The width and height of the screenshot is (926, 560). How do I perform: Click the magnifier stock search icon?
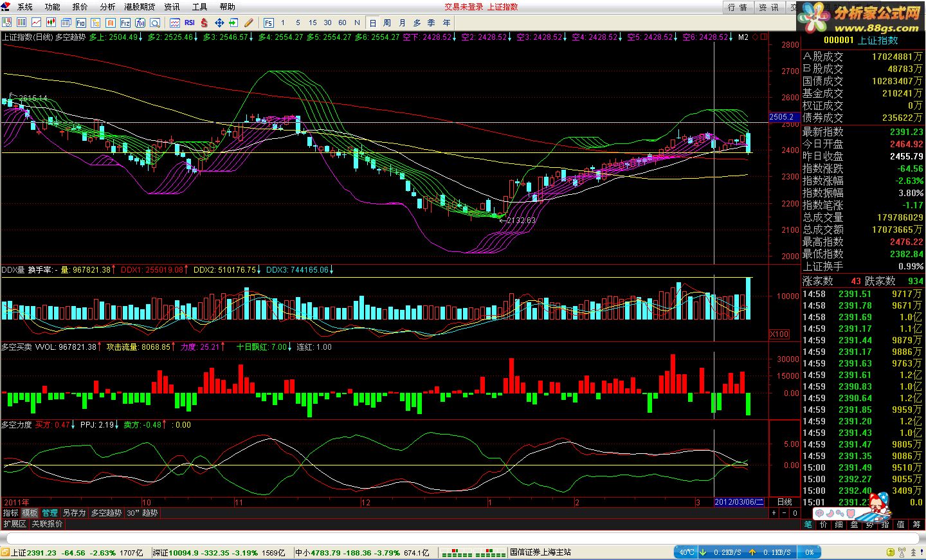tap(155, 23)
